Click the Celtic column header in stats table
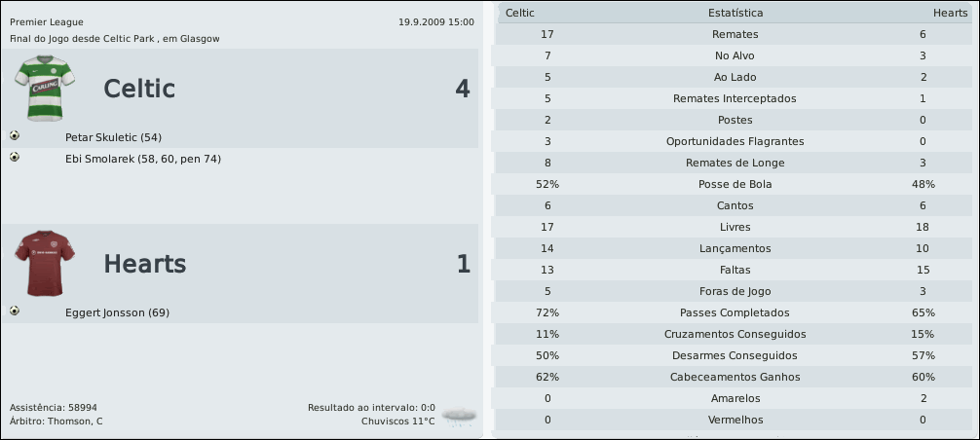The height and width of the screenshot is (440, 980). (520, 13)
